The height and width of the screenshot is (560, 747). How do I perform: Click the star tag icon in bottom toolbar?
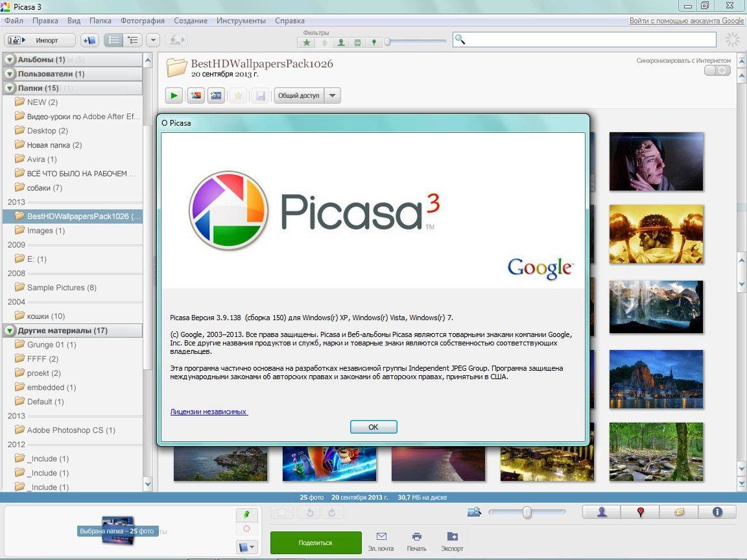(x=282, y=513)
